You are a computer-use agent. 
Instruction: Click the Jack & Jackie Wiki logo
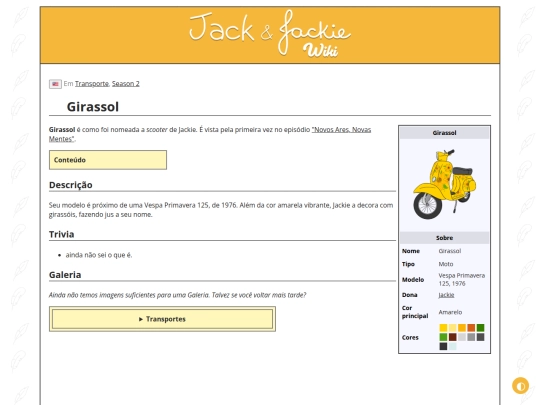pos(270,34)
